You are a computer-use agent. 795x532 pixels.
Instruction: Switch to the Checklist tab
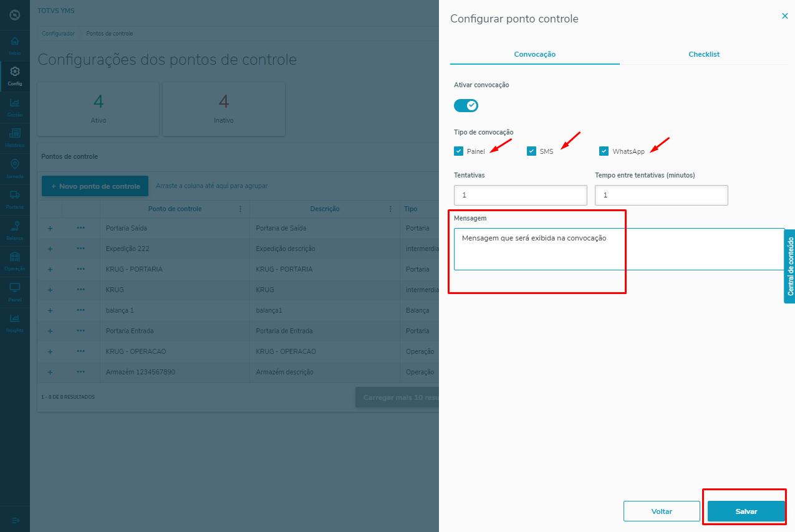tap(704, 54)
